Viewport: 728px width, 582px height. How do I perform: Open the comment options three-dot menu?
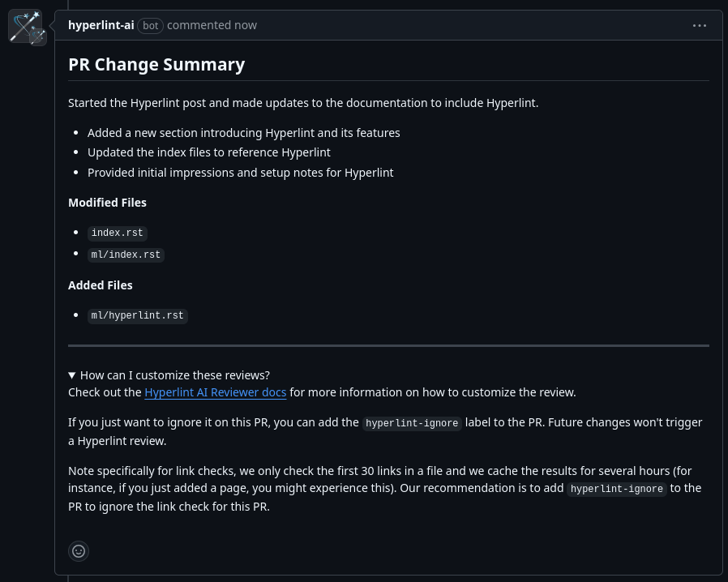(x=699, y=25)
